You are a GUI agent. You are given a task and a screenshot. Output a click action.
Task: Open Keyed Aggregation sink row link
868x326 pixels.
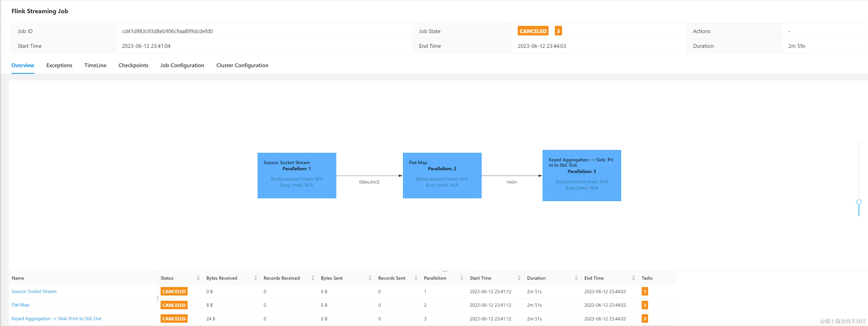(56, 319)
